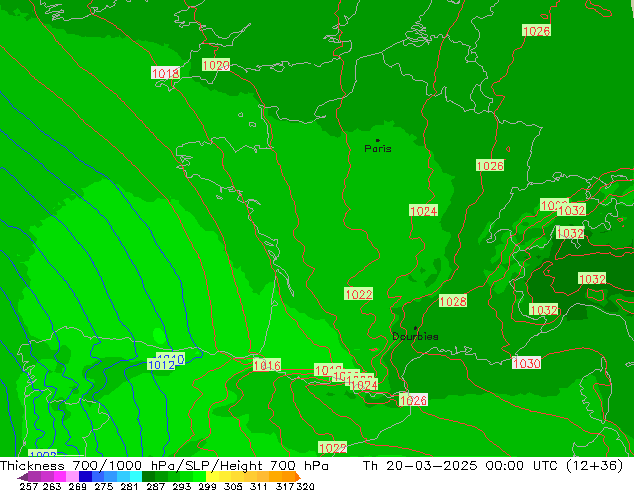Click the legend value 275
This screenshot has height=490, width=634.
pos(104,486)
